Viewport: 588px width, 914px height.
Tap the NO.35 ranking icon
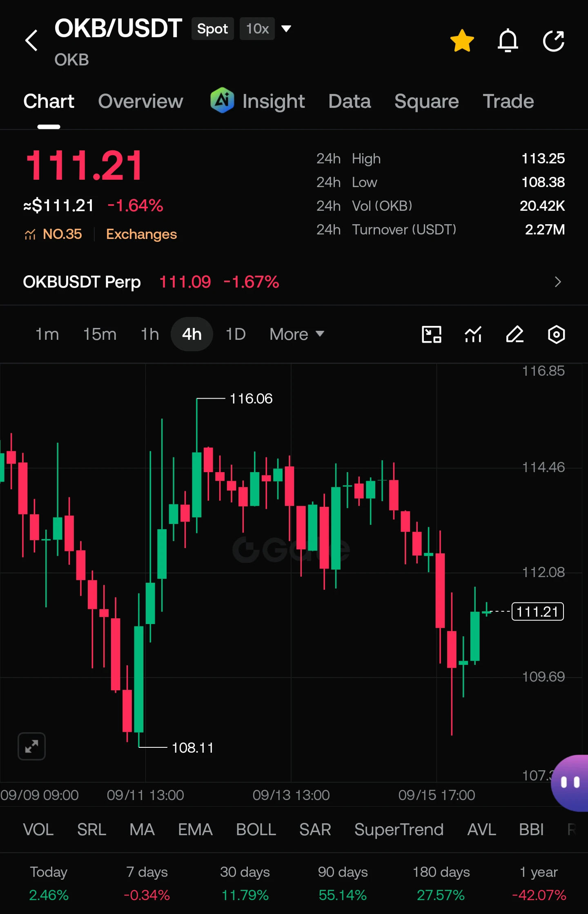point(30,234)
